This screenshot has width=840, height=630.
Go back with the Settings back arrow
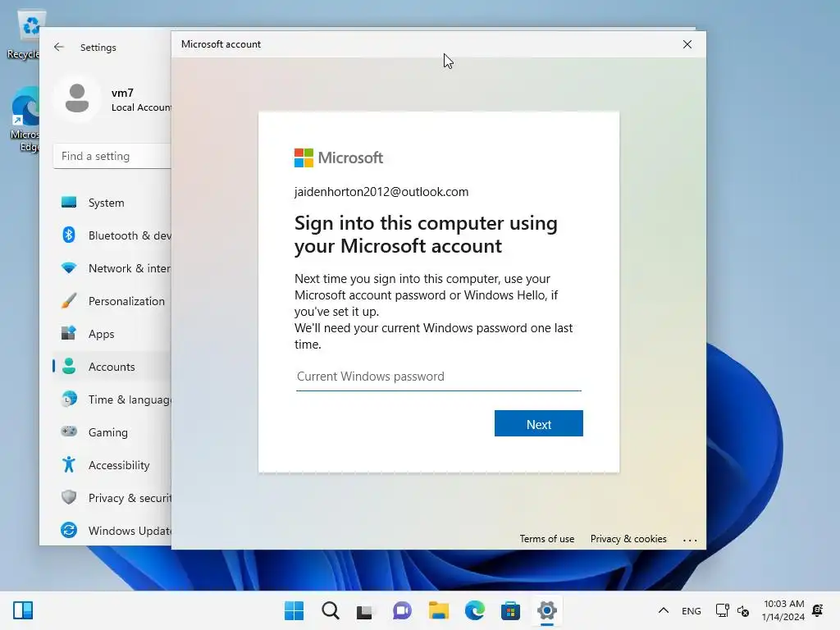(59, 47)
